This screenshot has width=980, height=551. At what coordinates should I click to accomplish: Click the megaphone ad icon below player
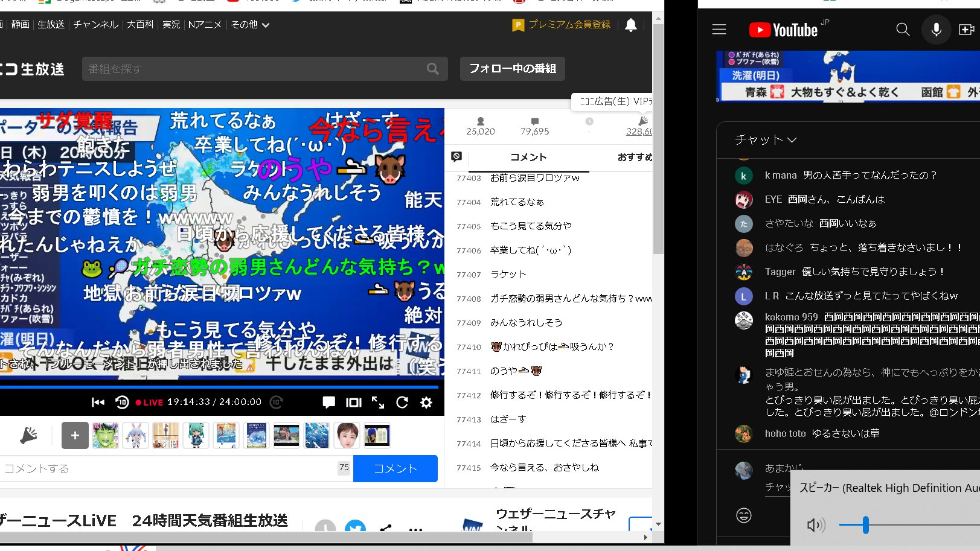pos(28,435)
